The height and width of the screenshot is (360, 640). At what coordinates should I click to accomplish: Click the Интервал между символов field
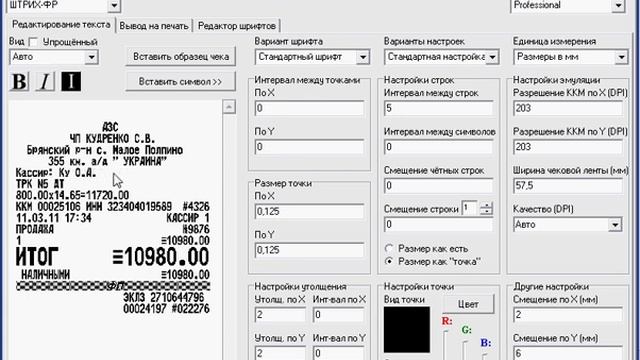438,147
